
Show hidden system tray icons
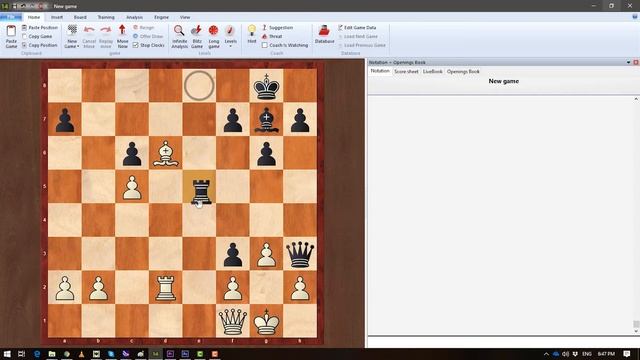(546, 354)
